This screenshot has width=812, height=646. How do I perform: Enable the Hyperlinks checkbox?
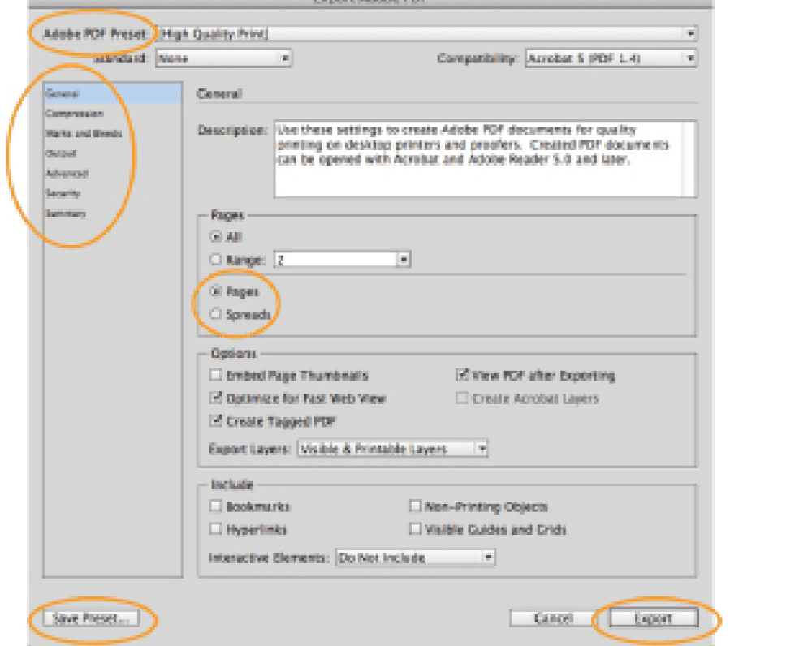(x=215, y=528)
